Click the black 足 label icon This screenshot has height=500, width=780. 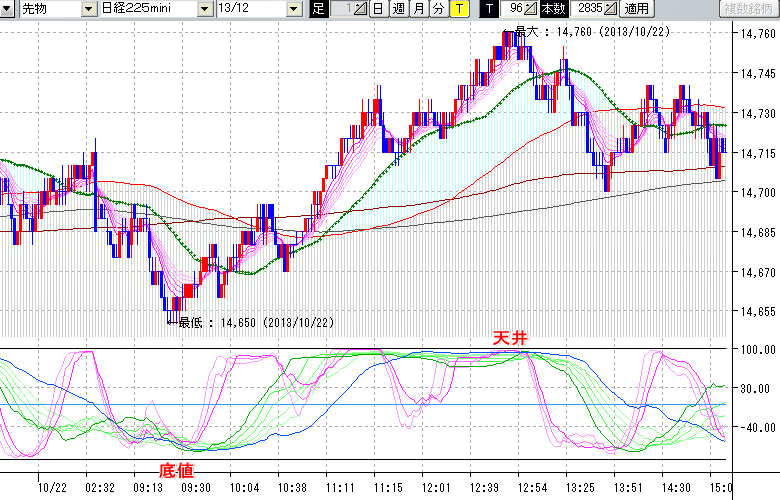click(x=318, y=9)
